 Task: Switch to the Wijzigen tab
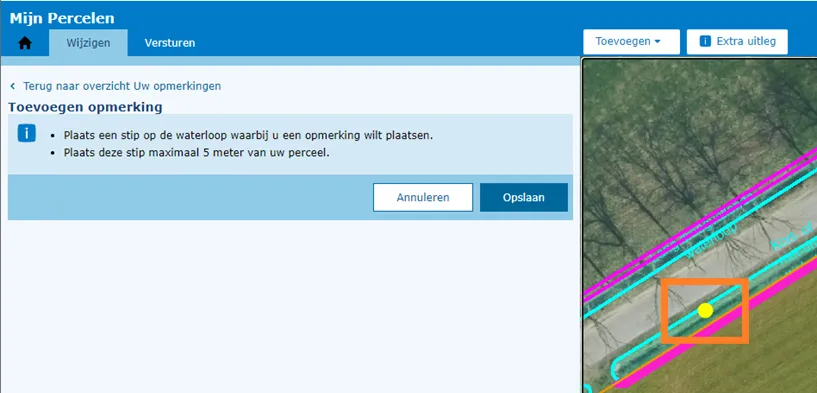click(x=88, y=43)
